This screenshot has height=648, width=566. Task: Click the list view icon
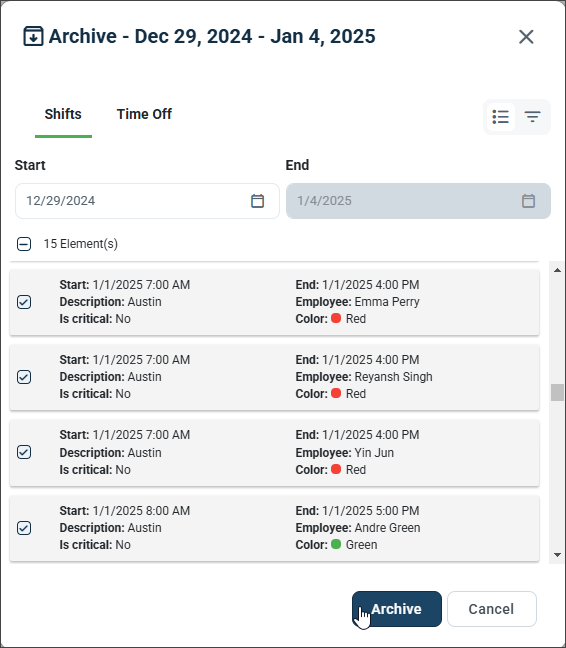[500, 117]
